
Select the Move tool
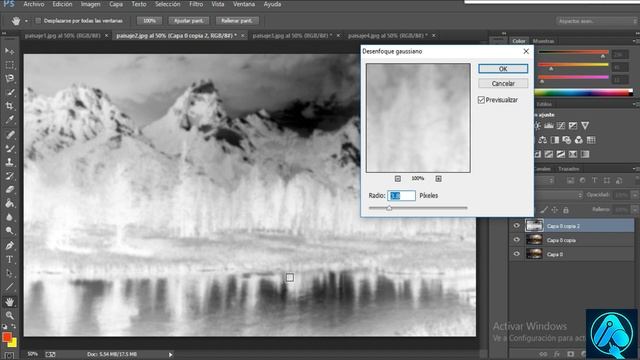(9, 51)
